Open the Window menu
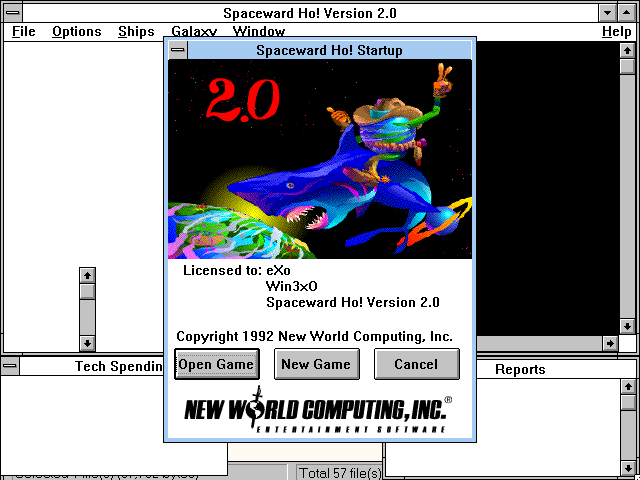The height and width of the screenshot is (480, 640). pyautogui.click(x=258, y=32)
